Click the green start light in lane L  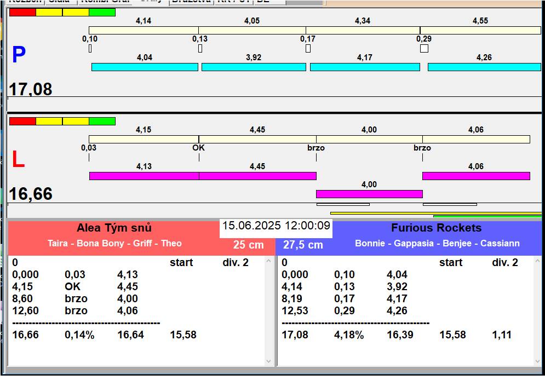point(102,121)
